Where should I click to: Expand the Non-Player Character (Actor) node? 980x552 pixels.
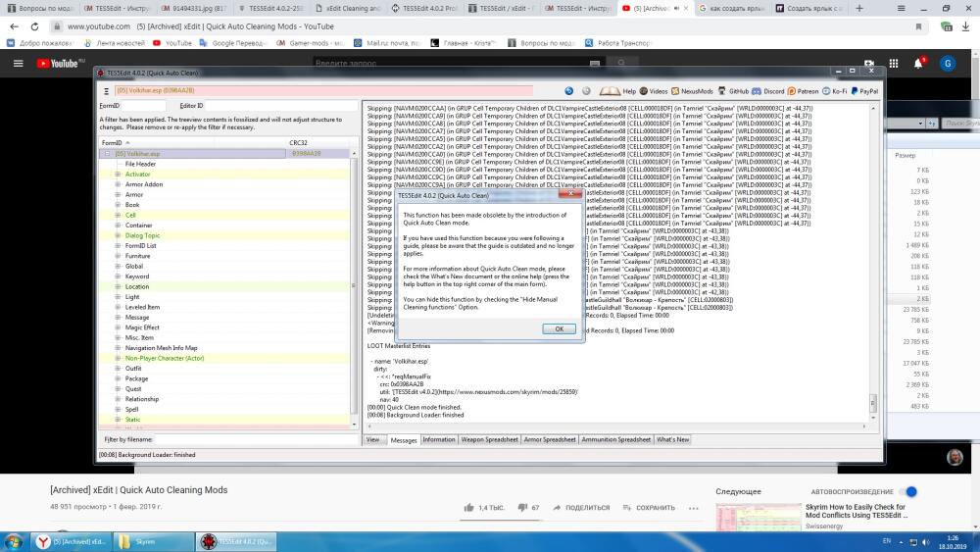pyautogui.click(x=118, y=358)
